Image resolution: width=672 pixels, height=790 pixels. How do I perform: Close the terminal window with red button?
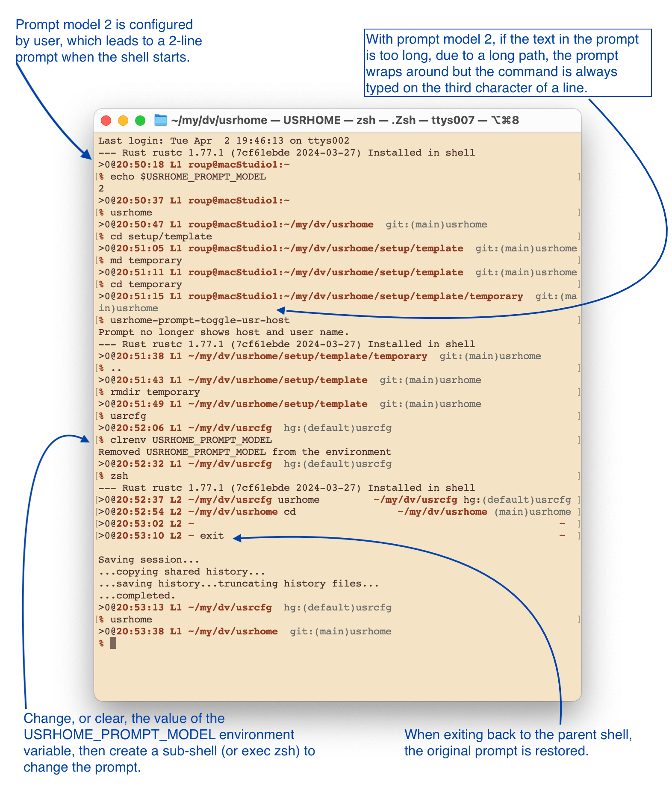coord(106,121)
